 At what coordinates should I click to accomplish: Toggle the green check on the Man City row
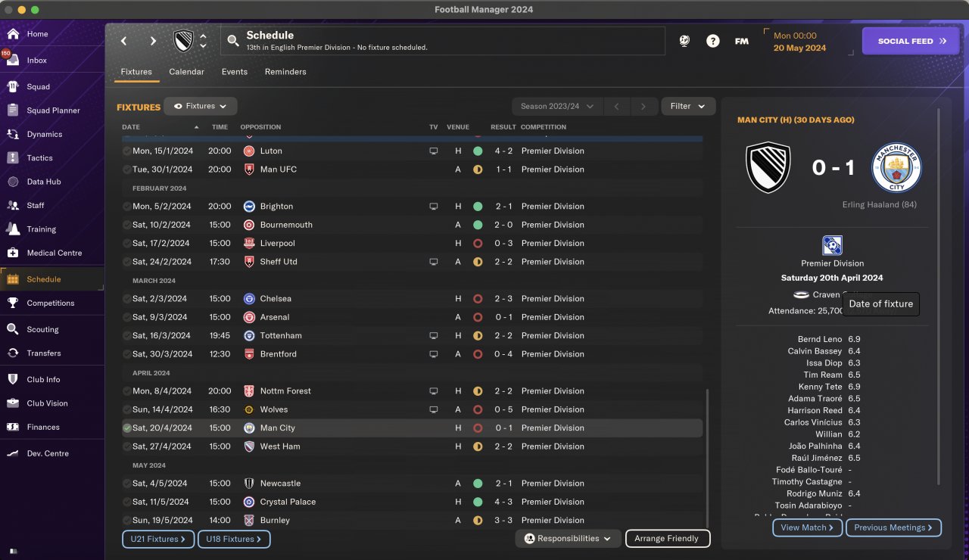127,428
